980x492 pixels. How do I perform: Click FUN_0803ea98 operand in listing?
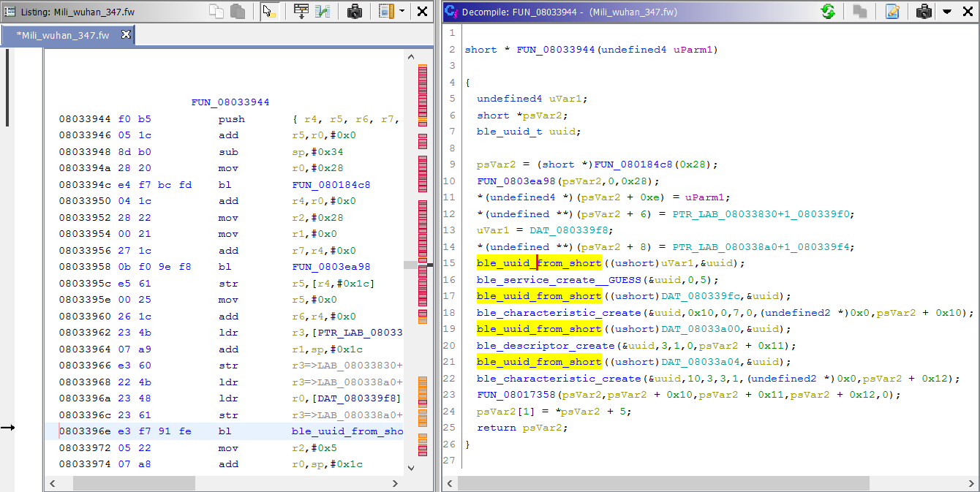pyautogui.click(x=331, y=267)
